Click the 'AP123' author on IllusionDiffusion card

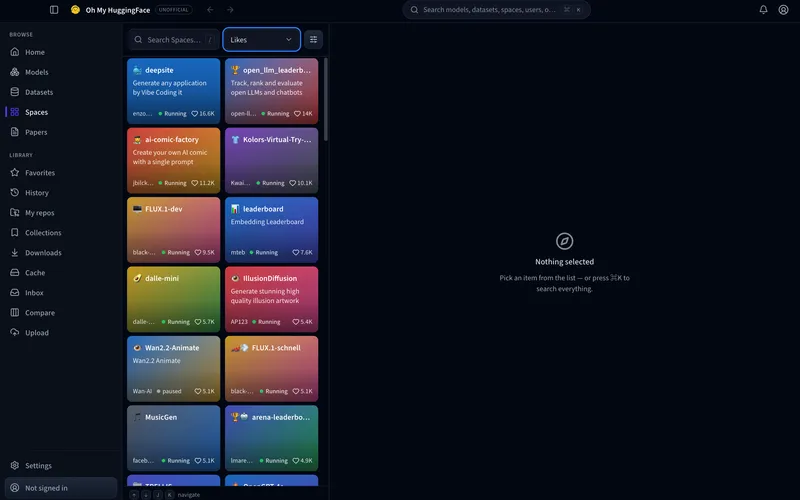tap(239, 322)
